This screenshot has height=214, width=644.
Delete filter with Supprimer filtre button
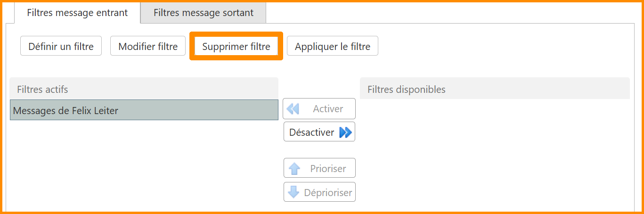click(236, 46)
